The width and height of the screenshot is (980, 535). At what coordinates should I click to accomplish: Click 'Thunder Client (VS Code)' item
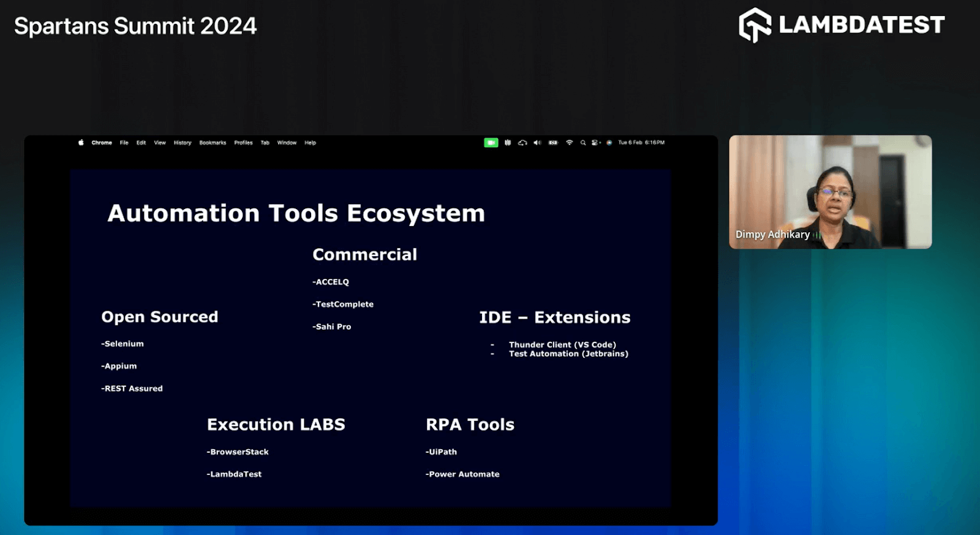(x=562, y=344)
